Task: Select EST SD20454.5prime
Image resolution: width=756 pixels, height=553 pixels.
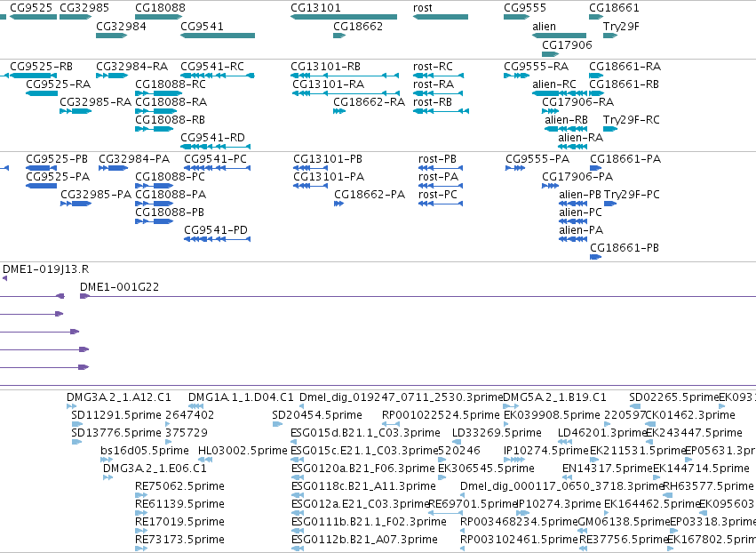Action: coord(277,424)
